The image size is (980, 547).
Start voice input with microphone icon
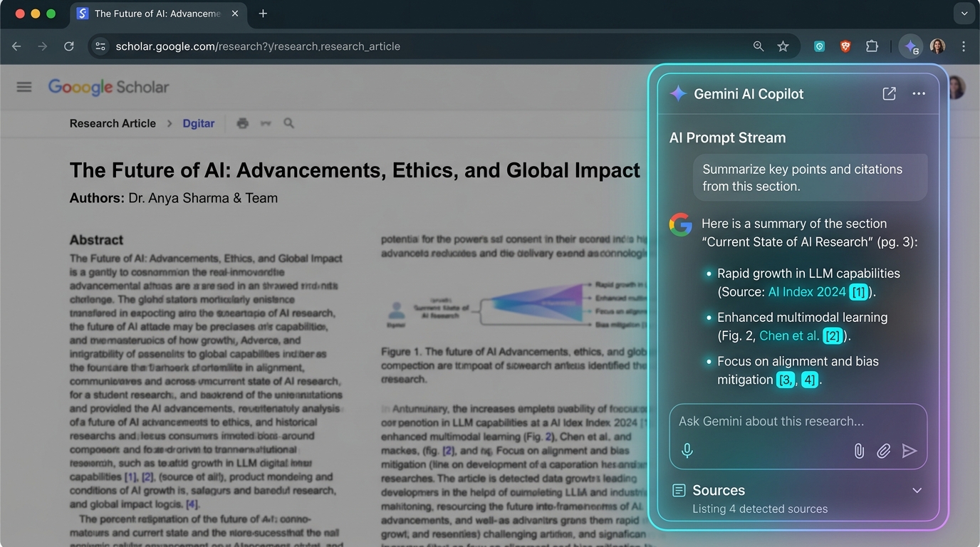pyautogui.click(x=687, y=451)
